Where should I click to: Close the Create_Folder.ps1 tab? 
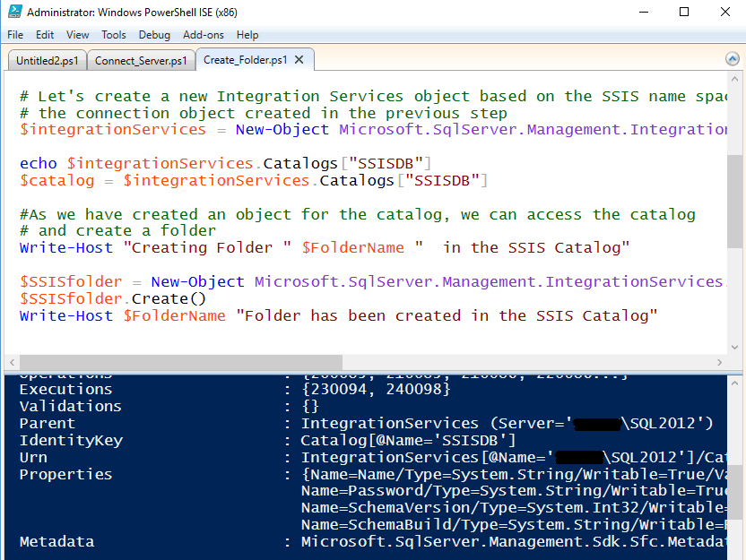(299, 59)
